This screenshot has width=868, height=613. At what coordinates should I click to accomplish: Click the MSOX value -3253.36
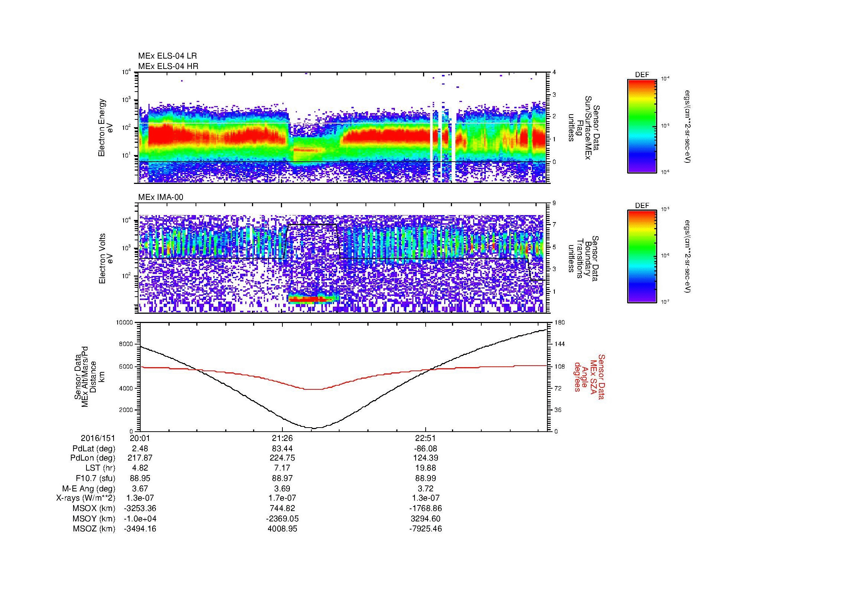pos(140,508)
